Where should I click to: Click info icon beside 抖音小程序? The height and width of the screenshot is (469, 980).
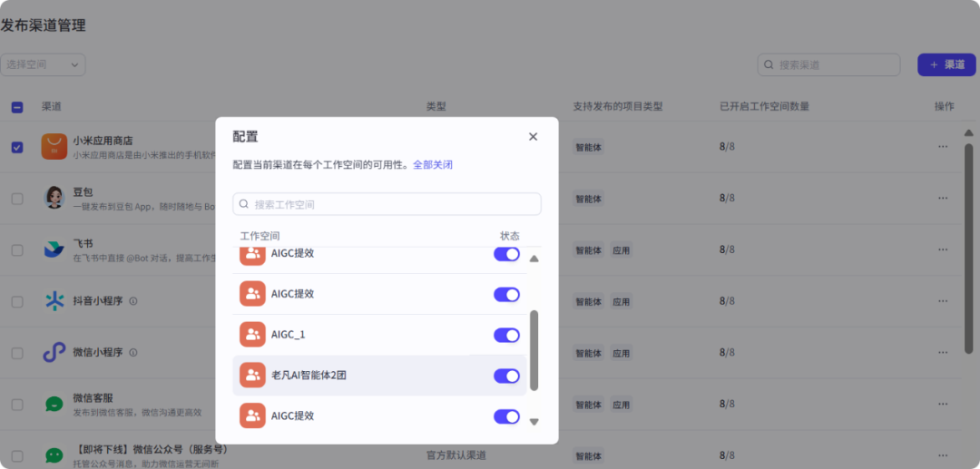click(133, 301)
